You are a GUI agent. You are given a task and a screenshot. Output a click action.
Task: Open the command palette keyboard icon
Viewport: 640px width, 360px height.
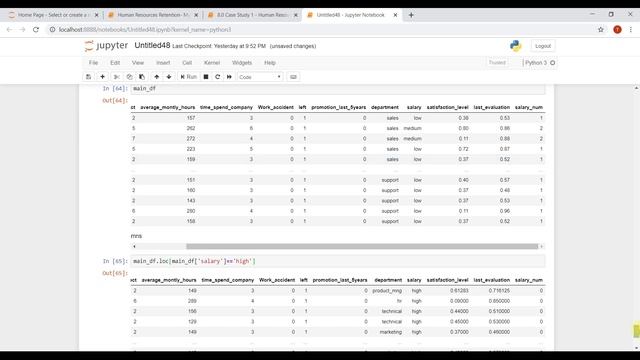pyautogui.click(x=293, y=77)
